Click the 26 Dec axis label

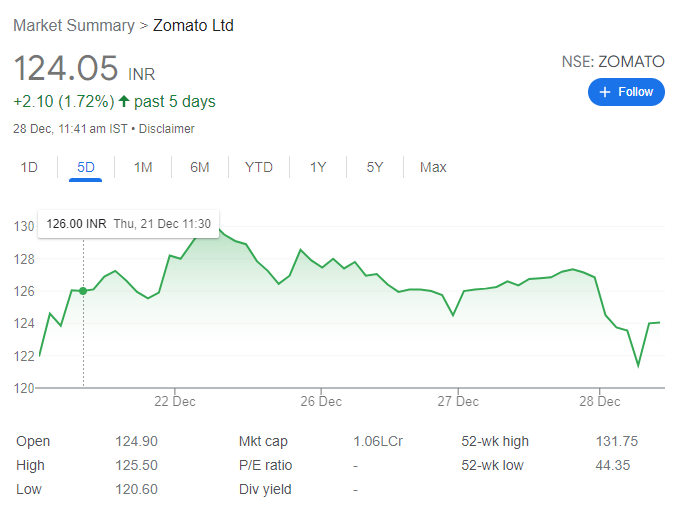click(x=321, y=402)
